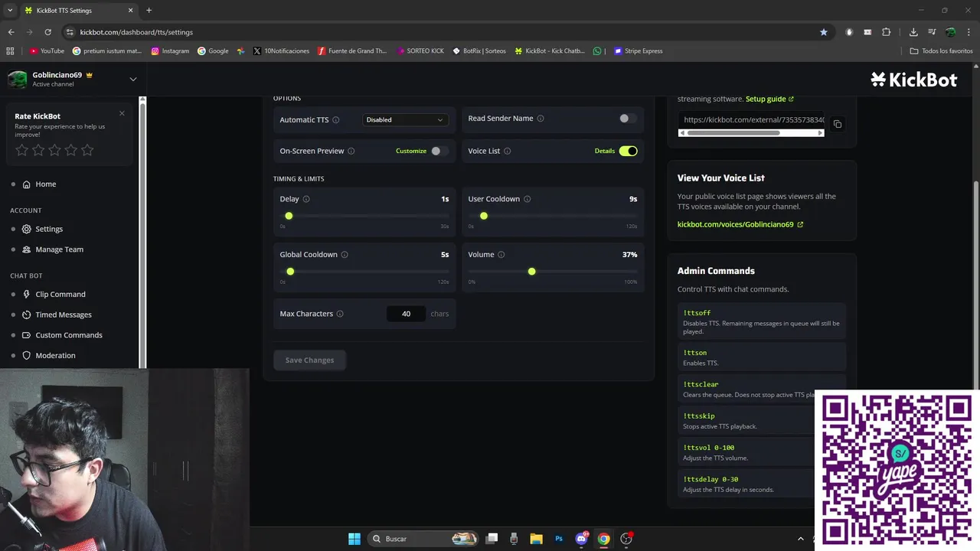Image resolution: width=980 pixels, height=551 pixels.
Task: Open File Explorer from the taskbar
Action: (537, 539)
